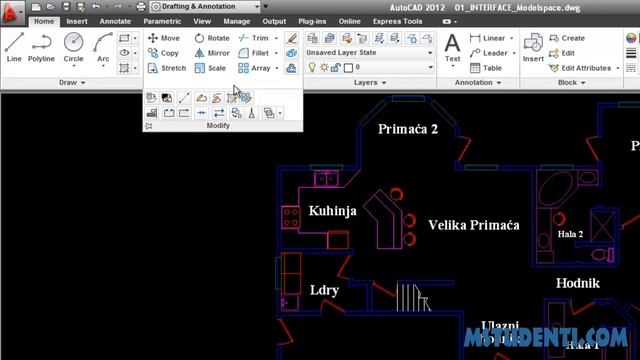Click the Mirror tool

212,53
